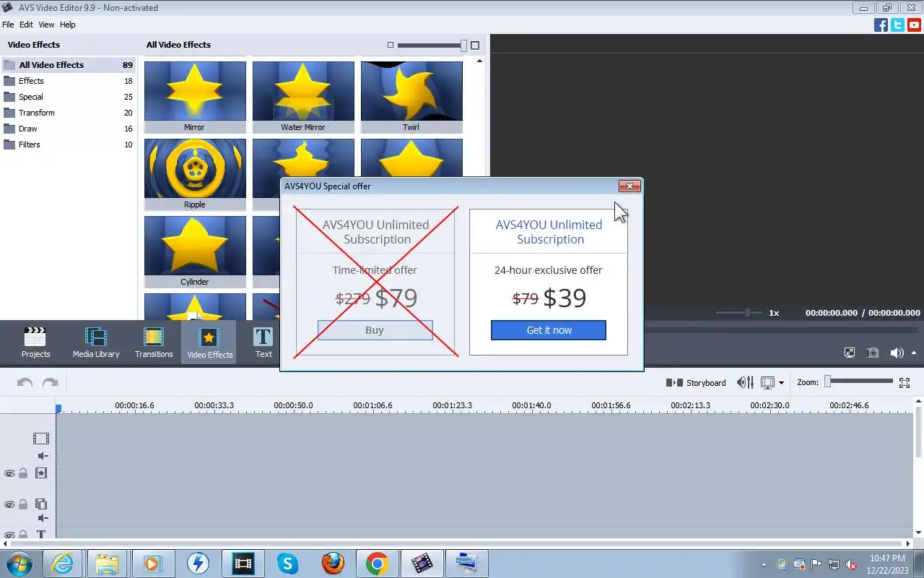
Task: Hide the video effects track
Action: [9, 473]
